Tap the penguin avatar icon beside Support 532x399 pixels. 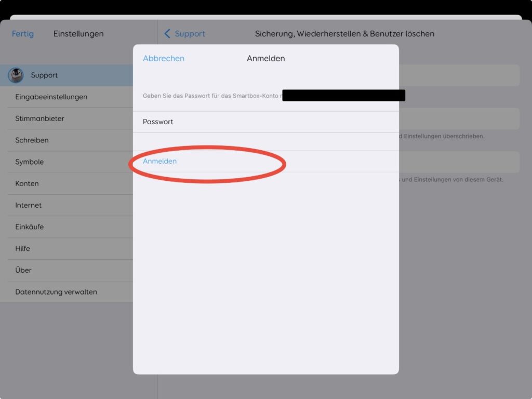tap(16, 75)
